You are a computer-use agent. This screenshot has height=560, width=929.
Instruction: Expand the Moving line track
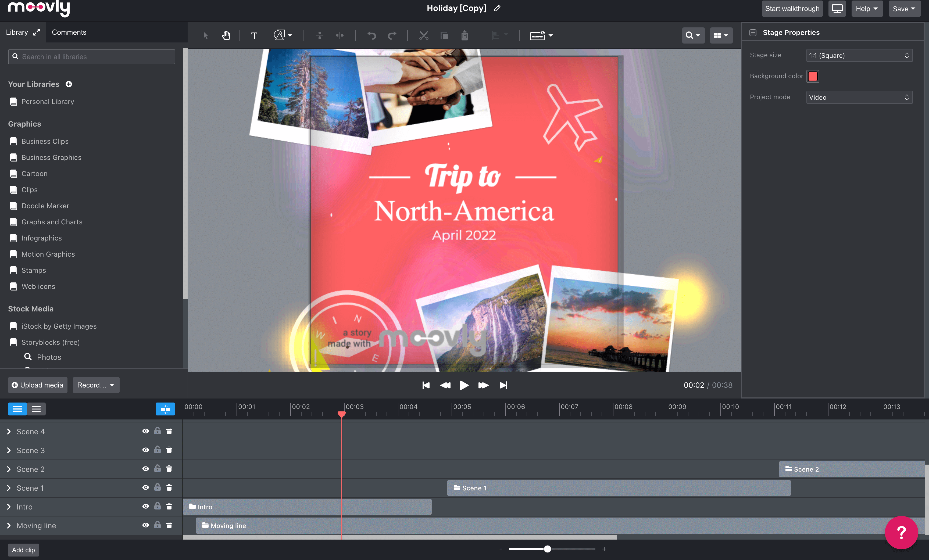[9, 525]
